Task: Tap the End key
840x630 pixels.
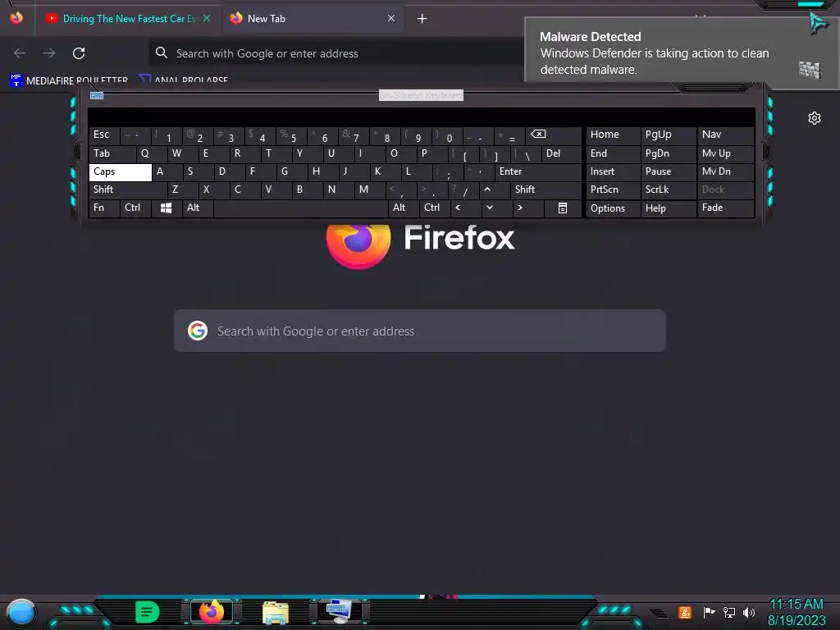Action: coord(613,153)
